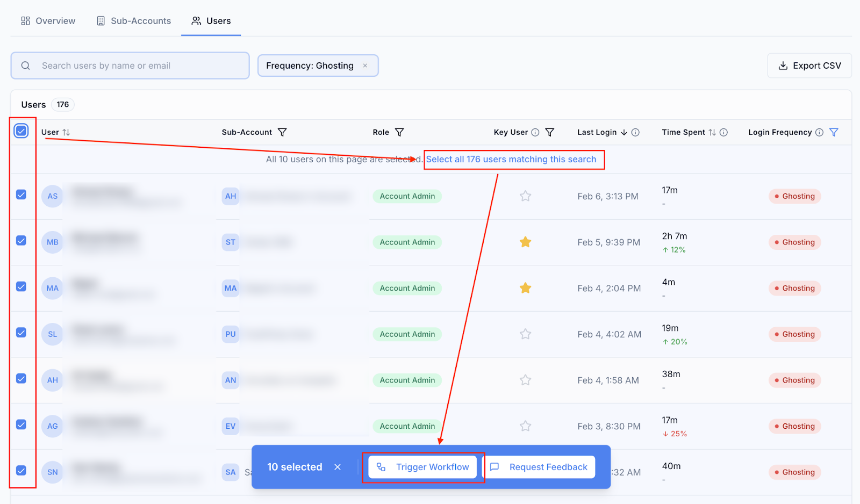860x504 pixels.
Task: Export users with Export CSV button
Action: tap(809, 66)
